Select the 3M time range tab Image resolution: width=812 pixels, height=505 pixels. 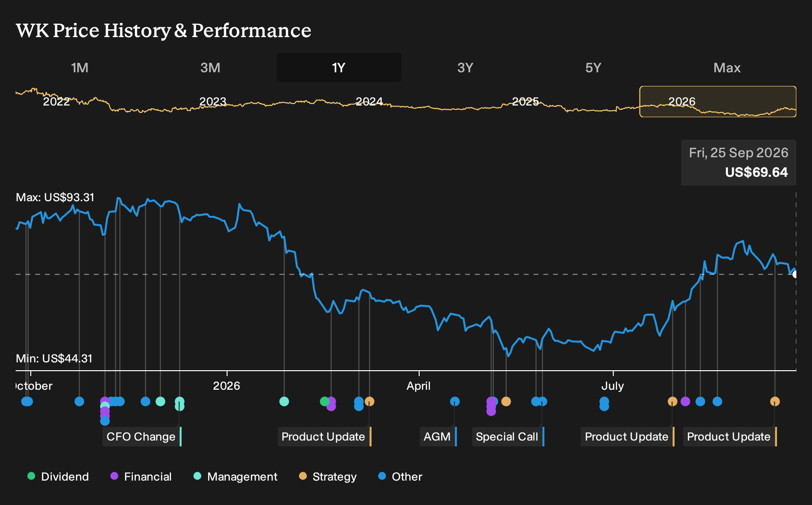pos(210,67)
